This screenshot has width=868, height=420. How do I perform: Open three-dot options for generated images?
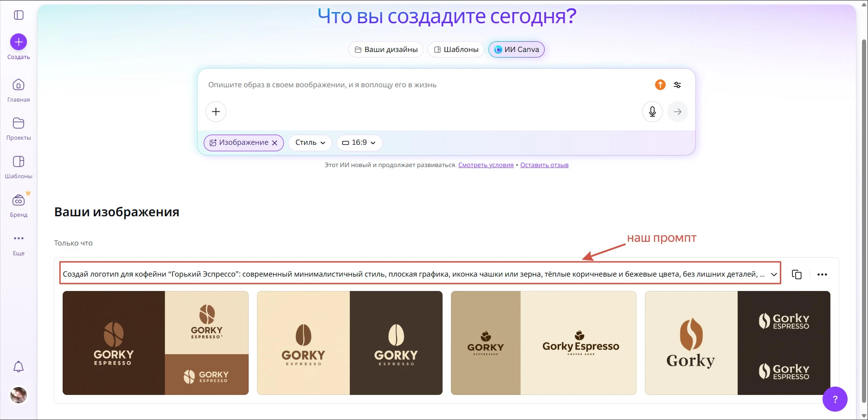(822, 274)
